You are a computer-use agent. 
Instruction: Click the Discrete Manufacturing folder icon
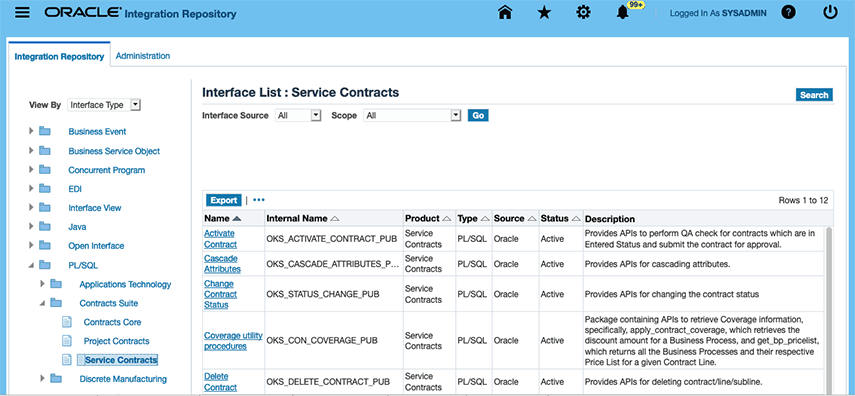pos(56,379)
